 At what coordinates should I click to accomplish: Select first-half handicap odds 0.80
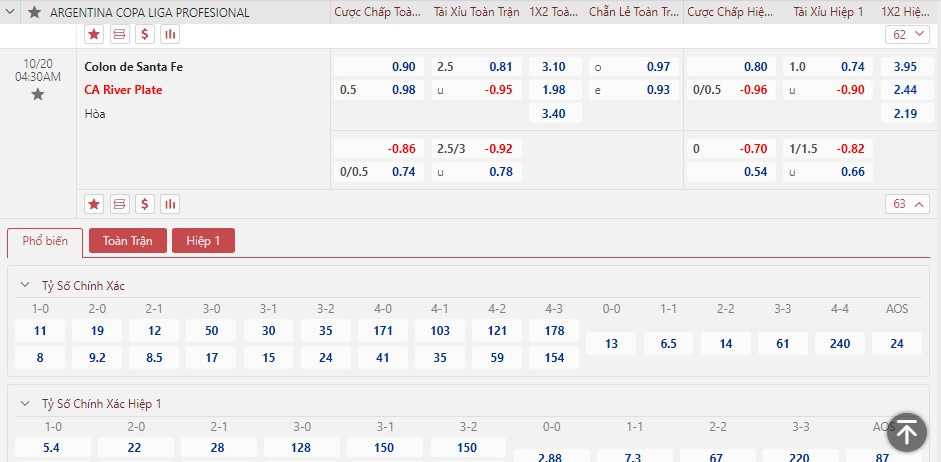click(x=731, y=67)
